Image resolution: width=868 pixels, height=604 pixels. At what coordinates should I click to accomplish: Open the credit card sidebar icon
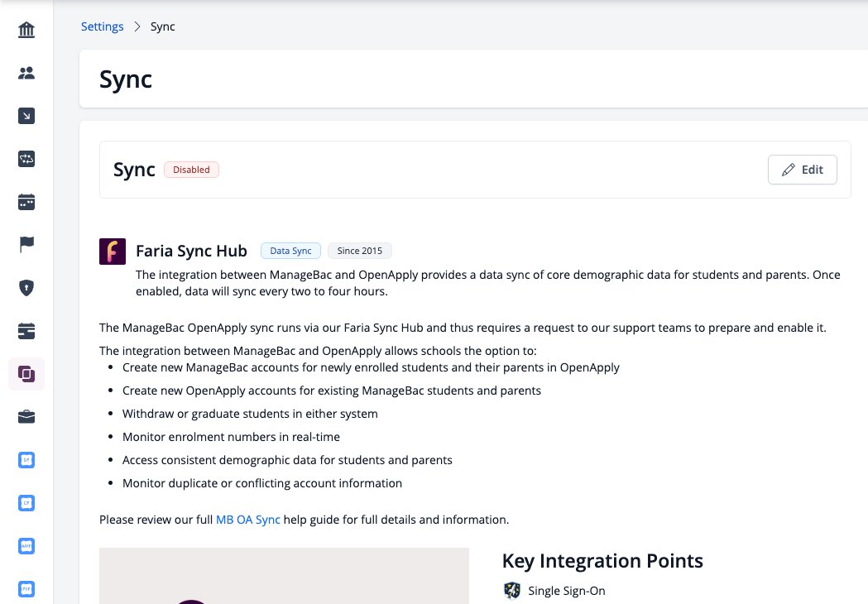[x=26, y=331]
